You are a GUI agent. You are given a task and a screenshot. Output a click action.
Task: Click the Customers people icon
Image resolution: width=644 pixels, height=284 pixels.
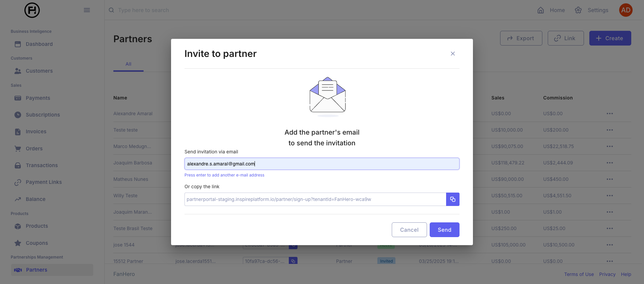coord(18,71)
